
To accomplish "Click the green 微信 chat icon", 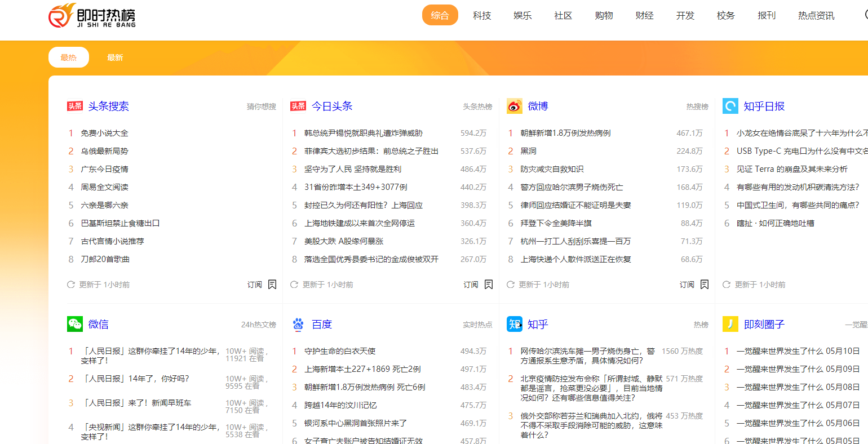I will click(x=75, y=324).
